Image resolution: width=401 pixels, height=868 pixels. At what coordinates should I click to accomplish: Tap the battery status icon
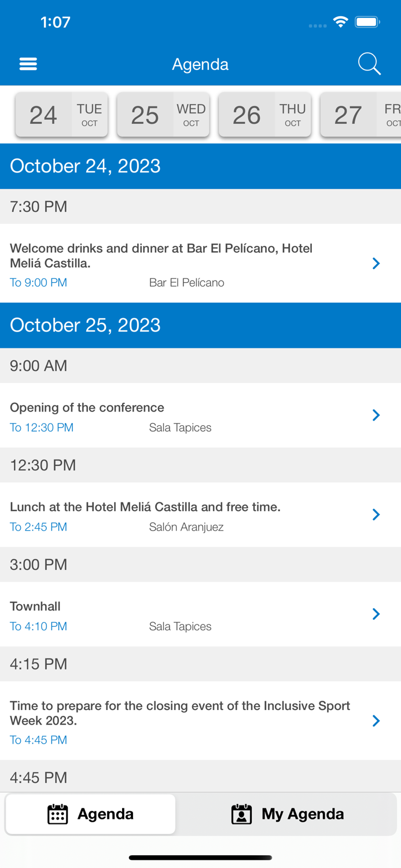click(367, 22)
